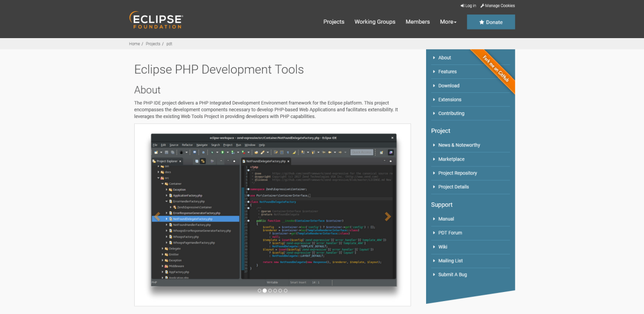
Task: Go to Marketplace from the sidebar
Action: click(x=451, y=159)
